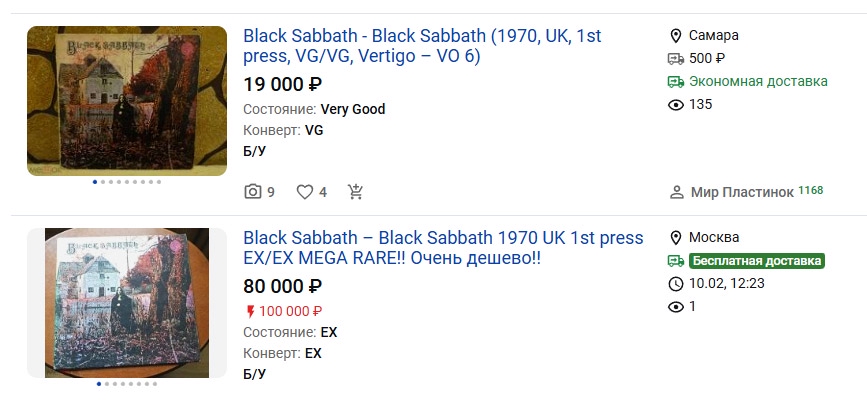The width and height of the screenshot is (867, 405).
Task: Click the green Экономная доставка truck icon
Action: point(676,82)
